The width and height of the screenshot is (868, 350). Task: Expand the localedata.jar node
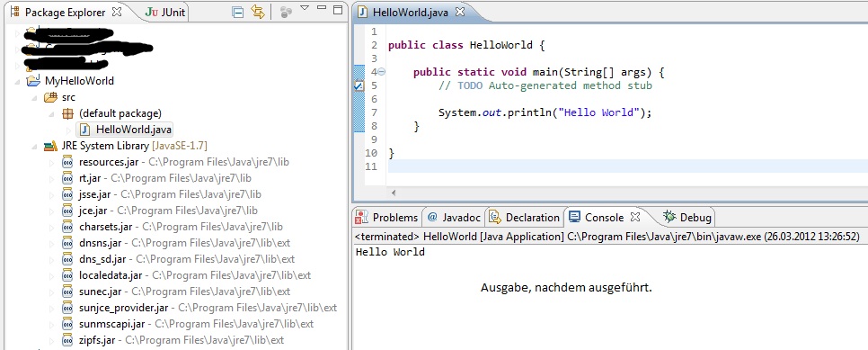(53, 275)
